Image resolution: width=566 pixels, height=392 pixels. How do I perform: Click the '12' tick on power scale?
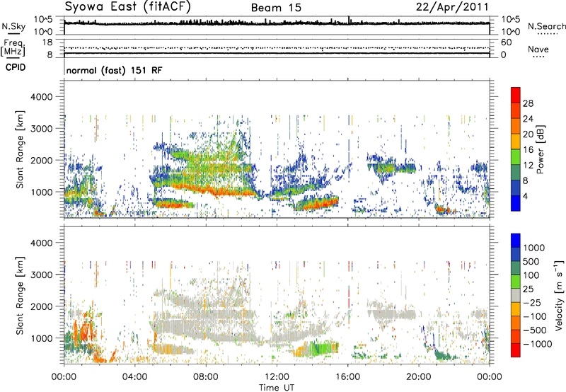coord(528,166)
